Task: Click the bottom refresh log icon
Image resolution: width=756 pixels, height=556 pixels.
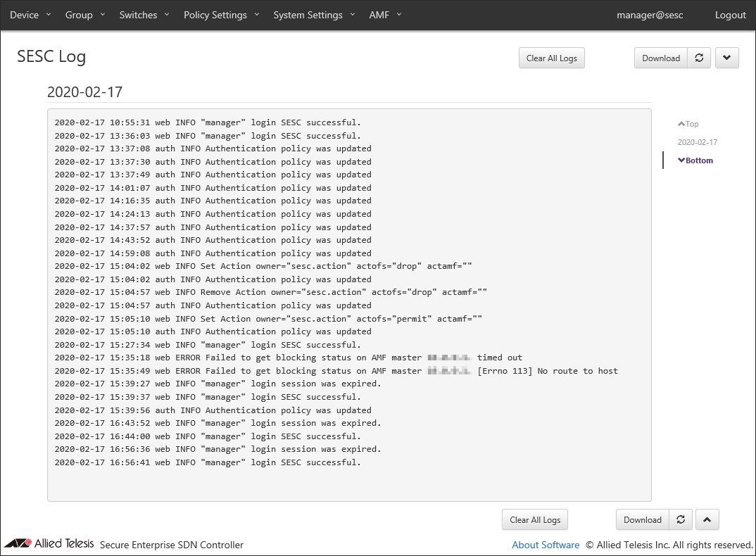Action: coord(681,520)
